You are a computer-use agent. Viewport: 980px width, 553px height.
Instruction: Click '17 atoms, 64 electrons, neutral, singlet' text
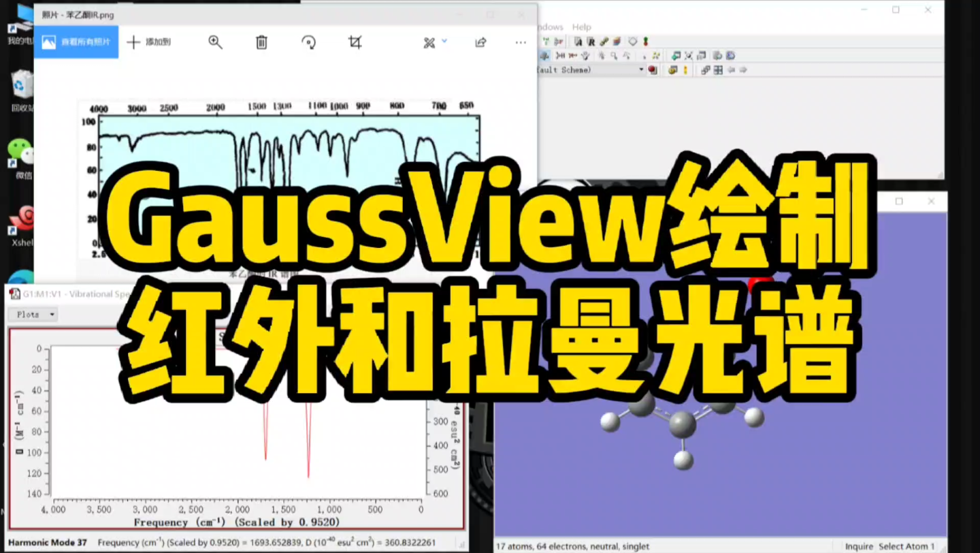(x=572, y=546)
